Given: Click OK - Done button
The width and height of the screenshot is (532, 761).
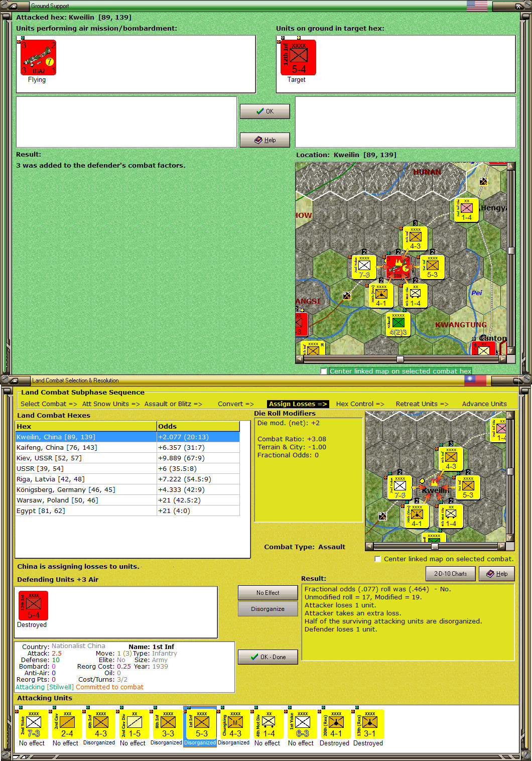Looking at the screenshot, I should pyautogui.click(x=268, y=657).
